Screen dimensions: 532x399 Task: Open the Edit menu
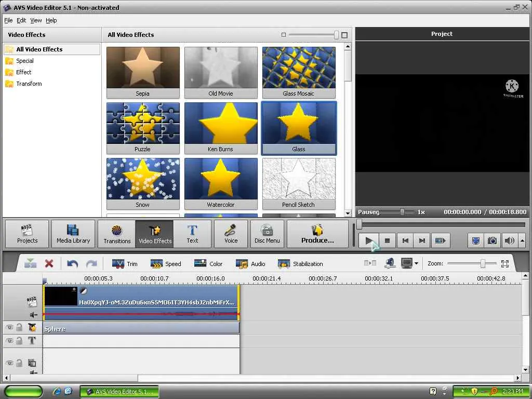point(21,20)
